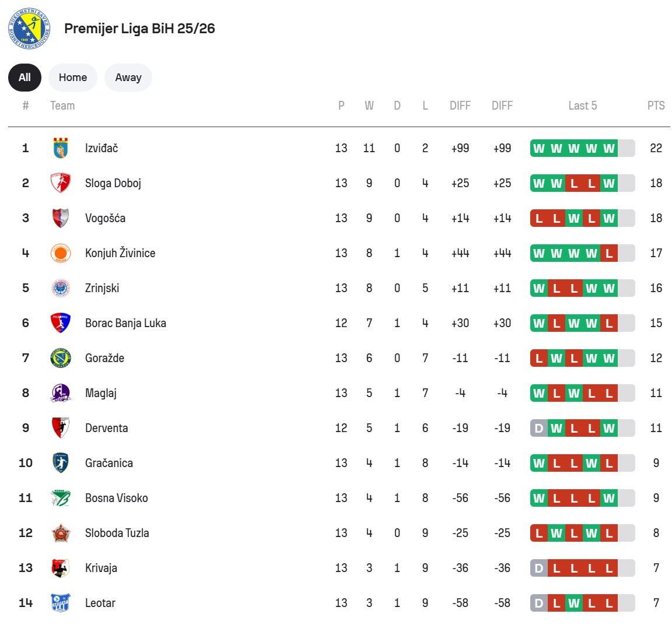The width and height of the screenshot is (672, 635).
Task: Click the handball federation league logo
Action: (x=29, y=29)
